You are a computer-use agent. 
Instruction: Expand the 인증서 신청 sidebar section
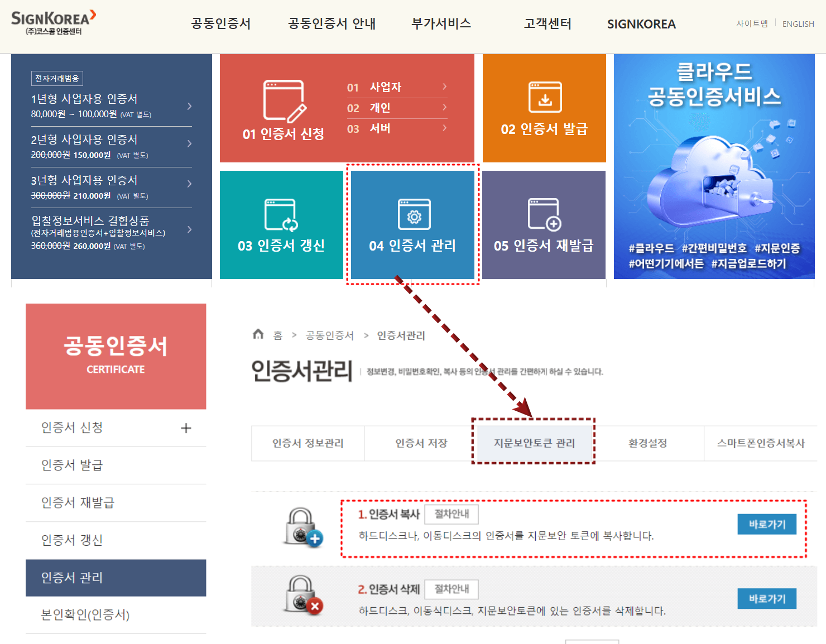[186, 427]
